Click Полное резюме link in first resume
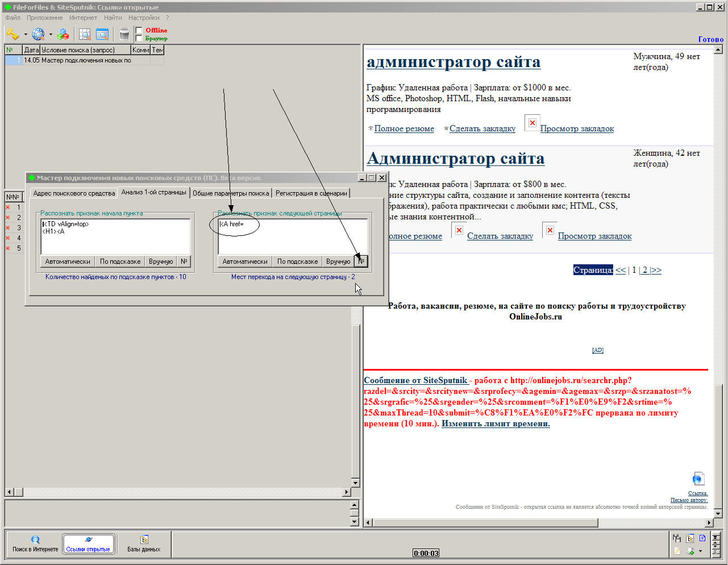 pyautogui.click(x=404, y=129)
